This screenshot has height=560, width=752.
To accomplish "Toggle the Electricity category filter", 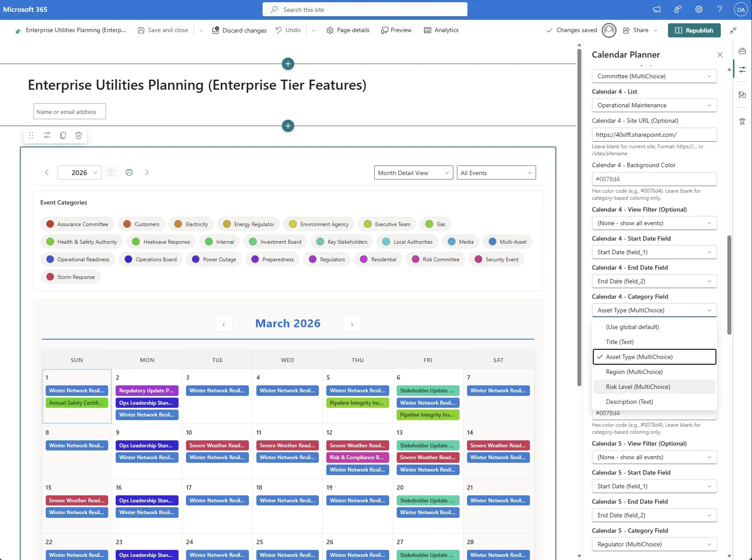I will point(191,224).
